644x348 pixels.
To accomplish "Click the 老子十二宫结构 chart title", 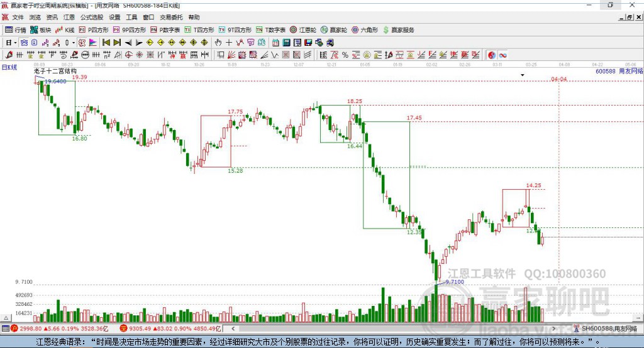I will pyautogui.click(x=55, y=72).
